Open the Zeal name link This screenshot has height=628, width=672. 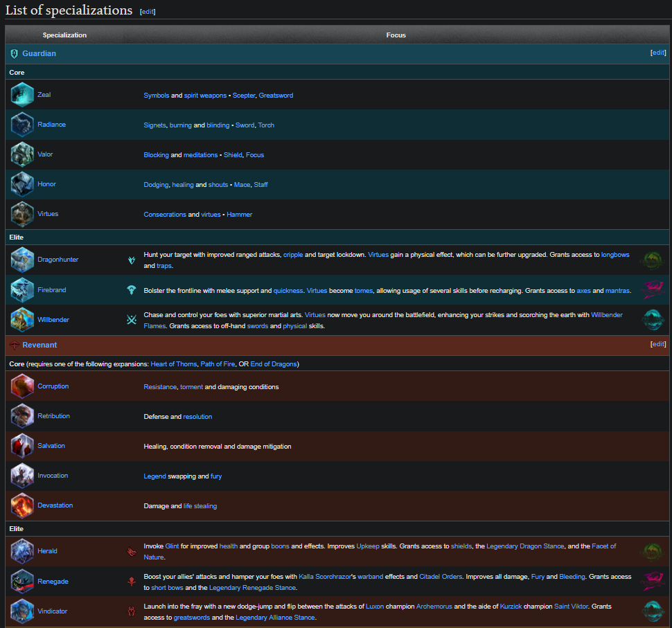pyautogui.click(x=44, y=95)
